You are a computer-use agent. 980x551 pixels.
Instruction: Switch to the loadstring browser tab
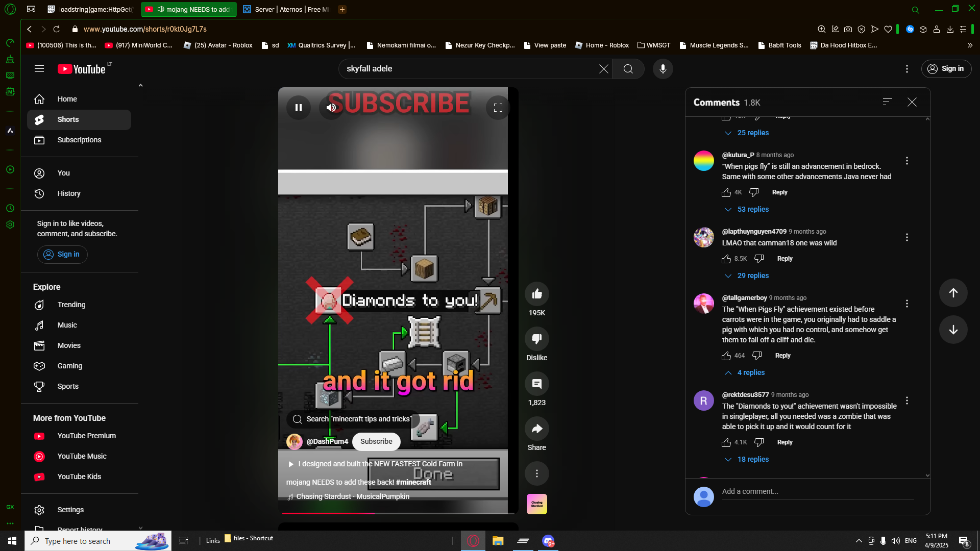click(x=91, y=9)
